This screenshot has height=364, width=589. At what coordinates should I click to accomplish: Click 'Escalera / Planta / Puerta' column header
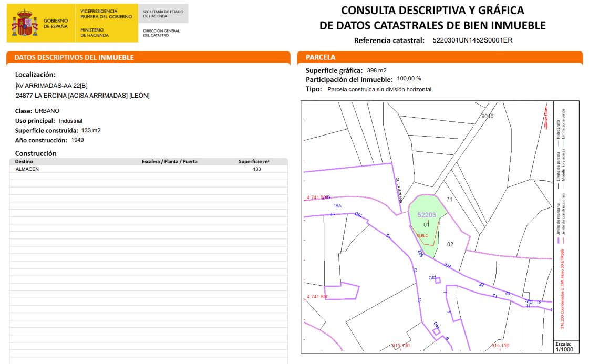tap(169, 162)
